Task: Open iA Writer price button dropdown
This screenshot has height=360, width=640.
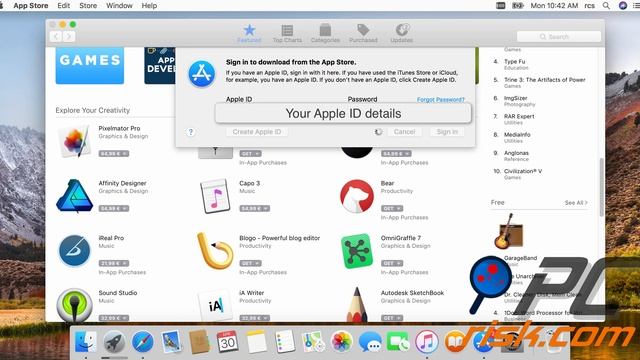Action: click(254, 318)
